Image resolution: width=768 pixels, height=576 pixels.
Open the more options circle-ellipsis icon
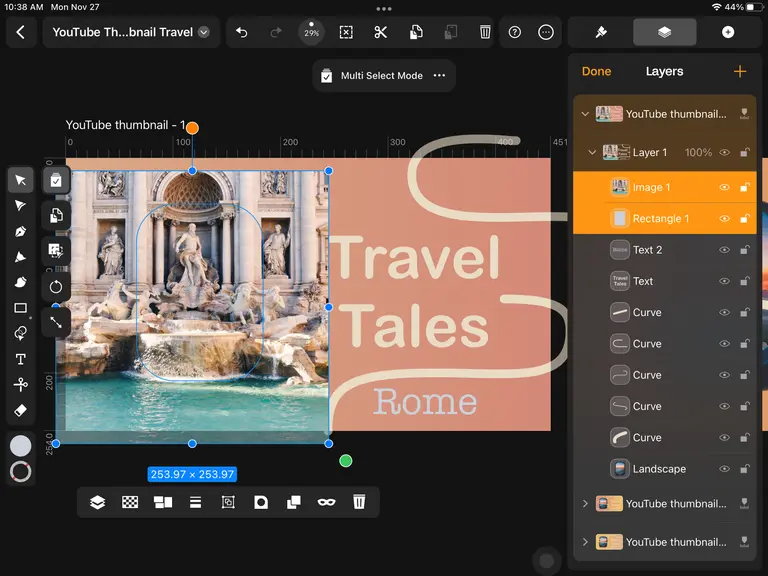click(546, 32)
